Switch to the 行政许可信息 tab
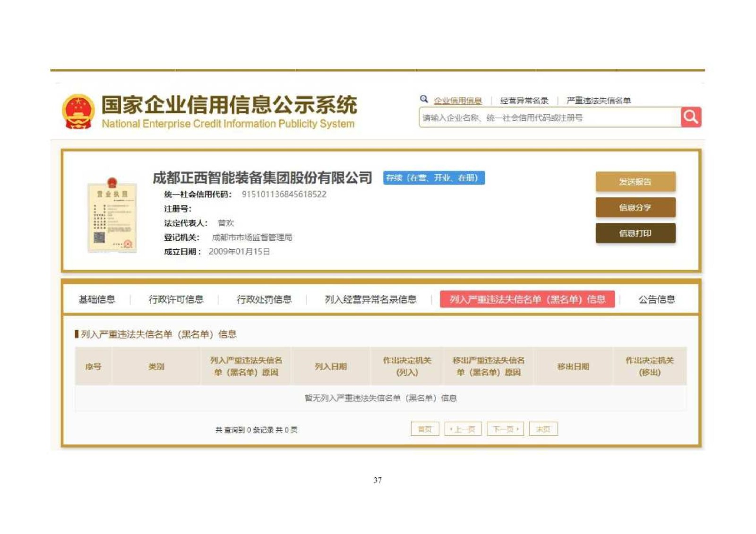The image size is (756, 534). (176, 299)
